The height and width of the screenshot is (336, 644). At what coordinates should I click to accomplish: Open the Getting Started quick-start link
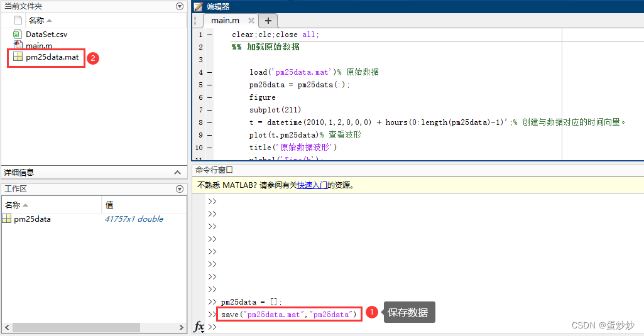coord(312,185)
